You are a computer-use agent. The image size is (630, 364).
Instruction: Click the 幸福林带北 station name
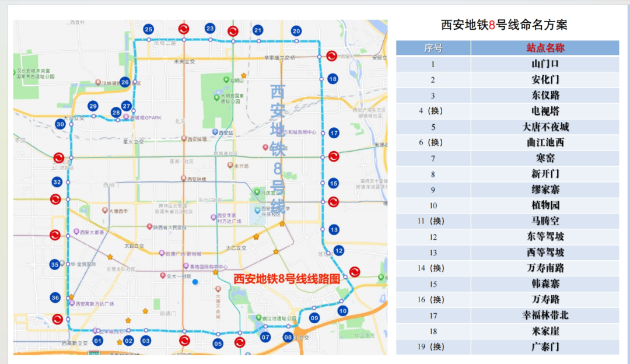(545, 316)
